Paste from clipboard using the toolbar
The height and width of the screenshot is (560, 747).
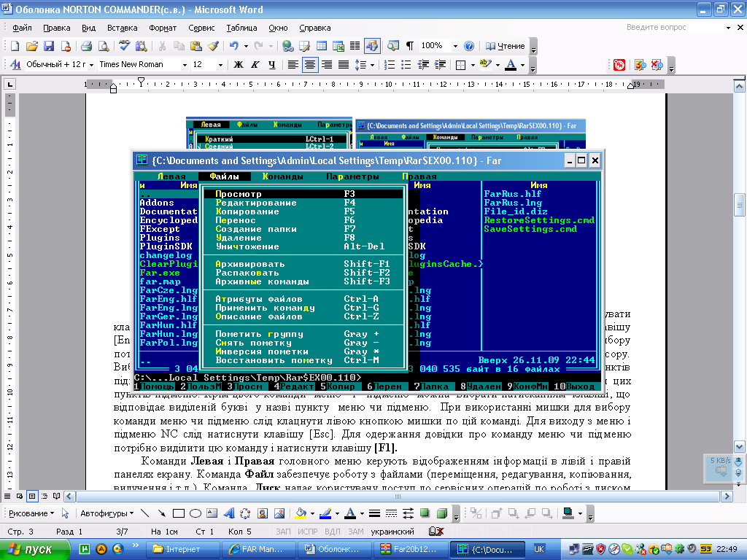[196, 46]
